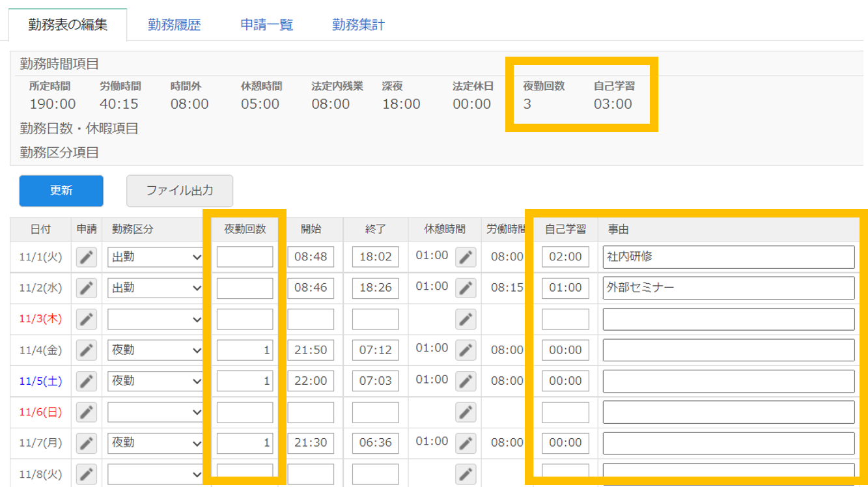Image resolution: width=868 pixels, height=487 pixels.
Task: Edit break time pencil for 11/7(月)
Action: (465, 443)
